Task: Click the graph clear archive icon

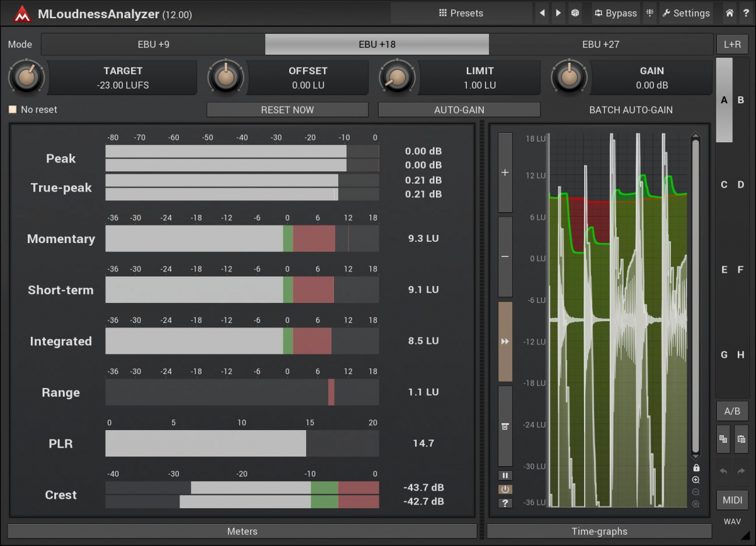Action: click(x=505, y=426)
